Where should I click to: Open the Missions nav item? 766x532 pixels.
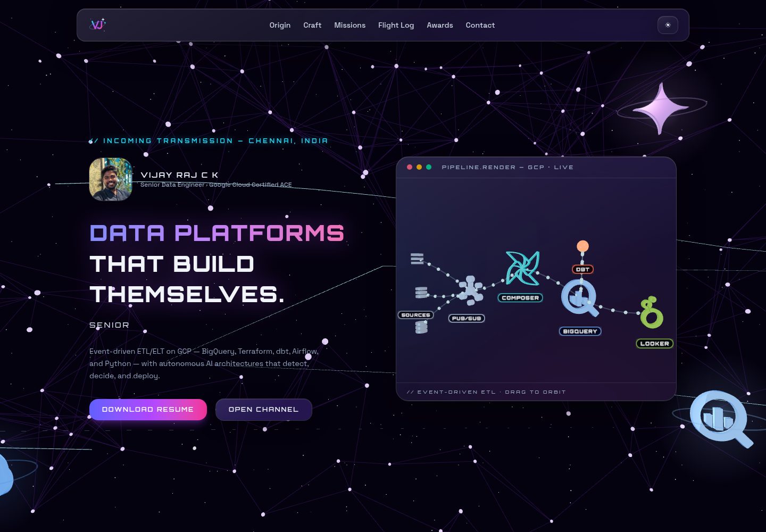point(349,25)
